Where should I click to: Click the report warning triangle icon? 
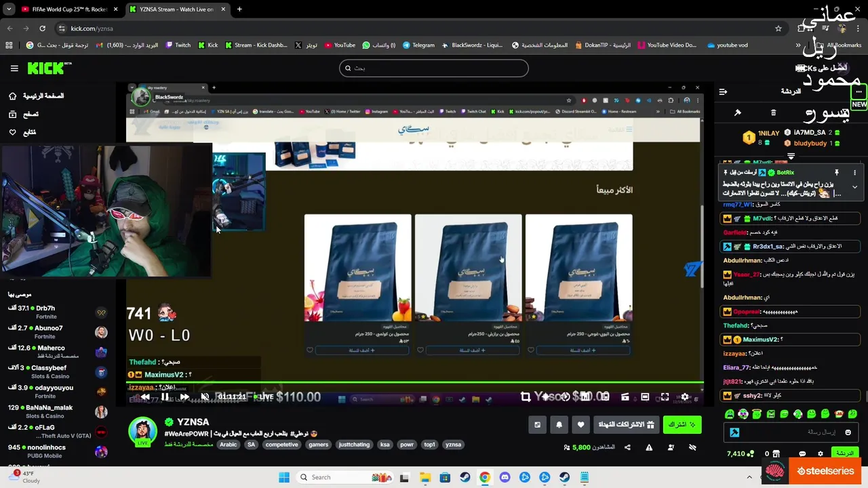(649, 447)
